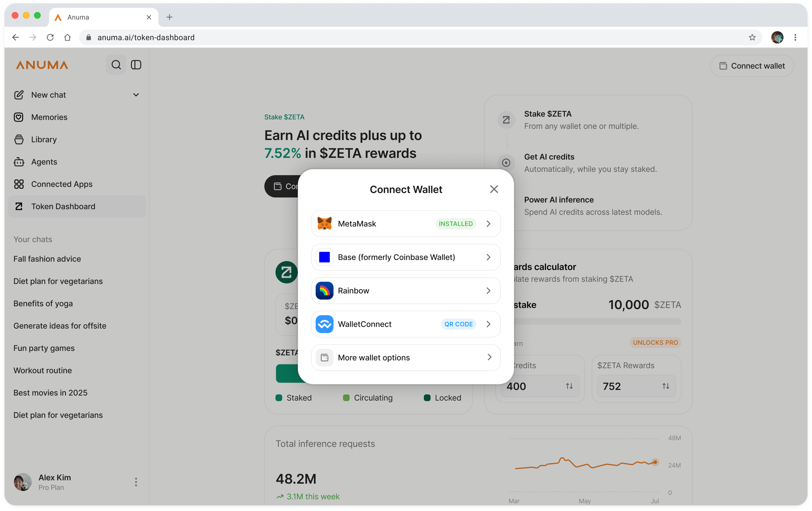The height and width of the screenshot is (511, 812).
Task: Click the MetaMask row chevron
Action: (x=488, y=224)
